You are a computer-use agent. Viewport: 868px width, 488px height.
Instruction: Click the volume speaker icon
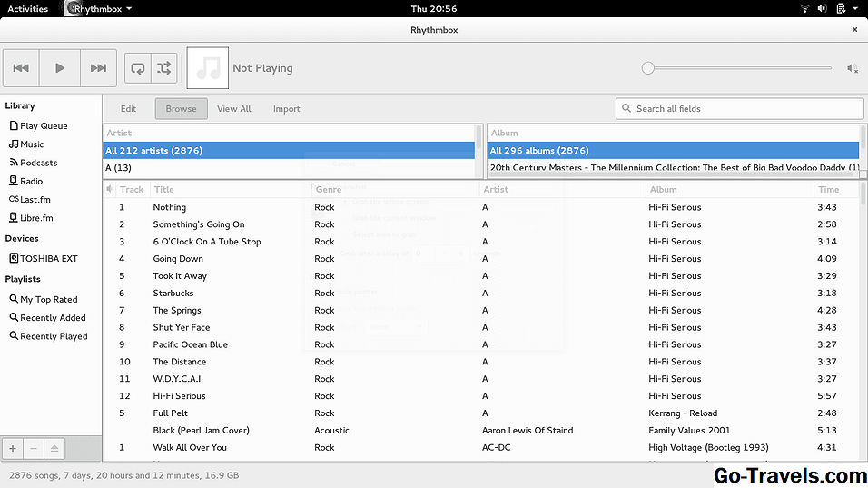(x=853, y=68)
